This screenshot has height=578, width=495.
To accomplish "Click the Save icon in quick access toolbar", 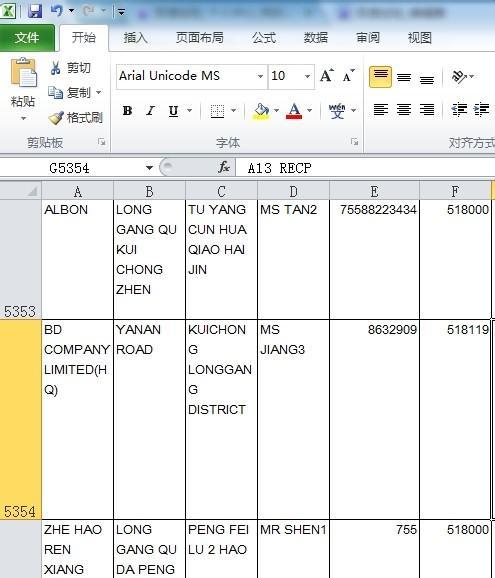I will 35,11.
